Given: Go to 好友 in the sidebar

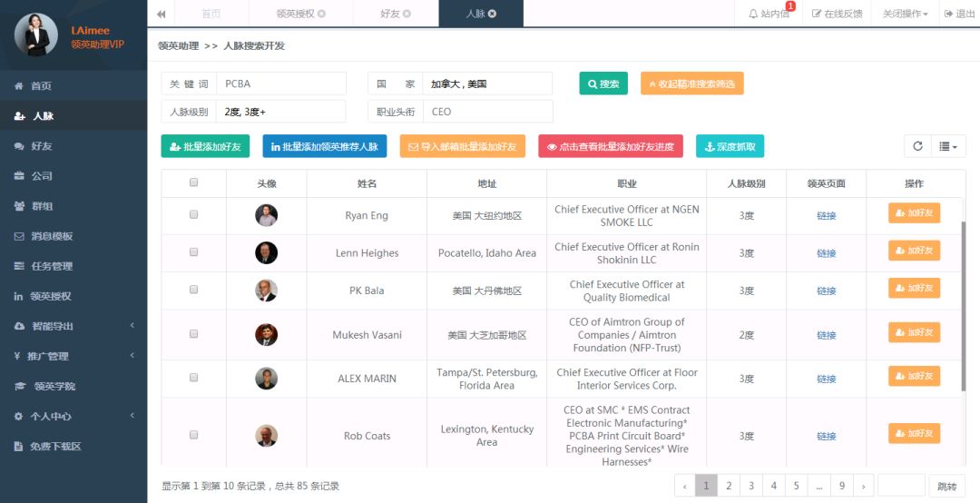Looking at the screenshot, I should click(73, 146).
